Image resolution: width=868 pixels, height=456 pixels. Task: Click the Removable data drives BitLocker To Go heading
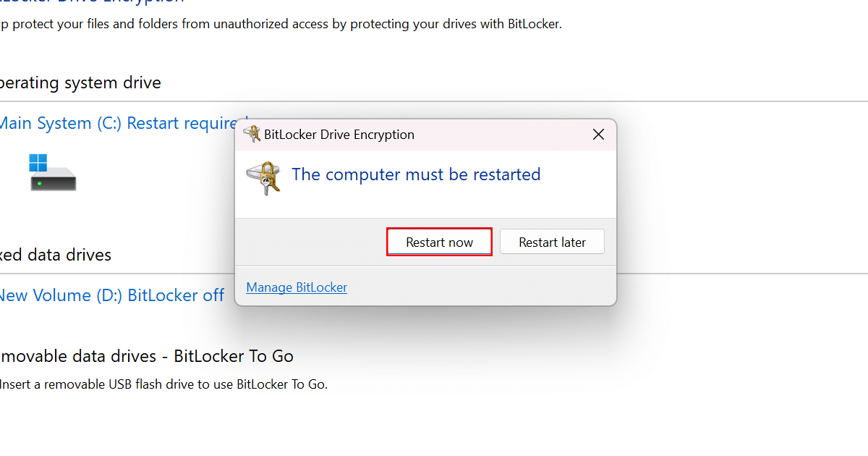146,355
